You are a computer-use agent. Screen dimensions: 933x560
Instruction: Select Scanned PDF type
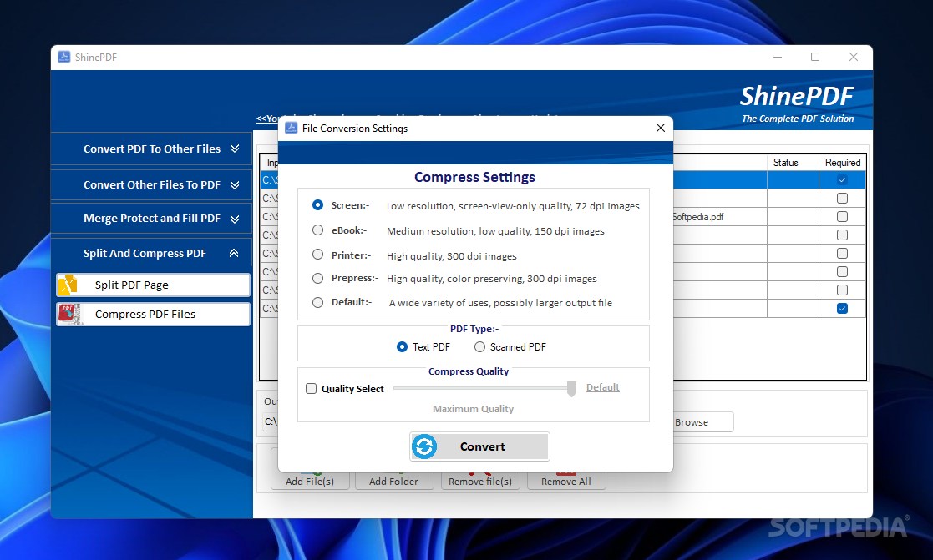[x=479, y=346]
